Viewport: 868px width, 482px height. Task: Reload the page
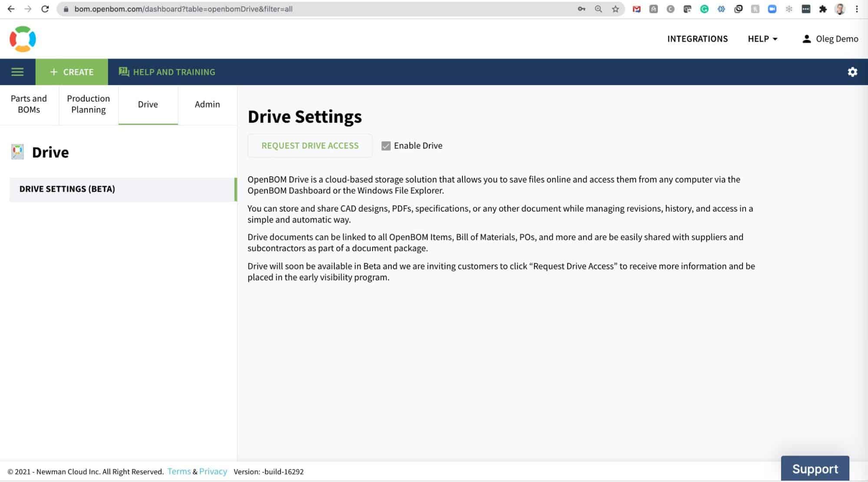(x=45, y=9)
